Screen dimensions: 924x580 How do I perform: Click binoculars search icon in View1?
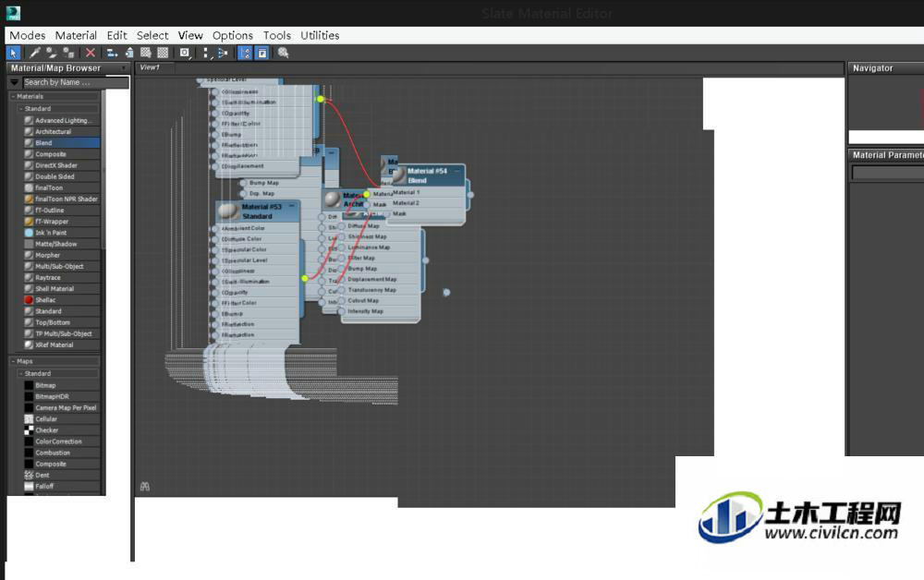pyautogui.click(x=145, y=487)
